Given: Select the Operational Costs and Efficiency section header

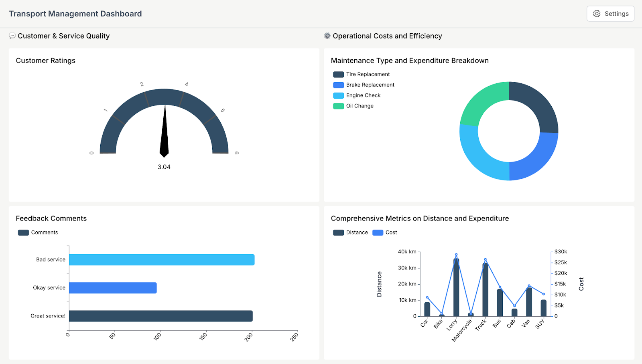Looking at the screenshot, I should 387,36.
